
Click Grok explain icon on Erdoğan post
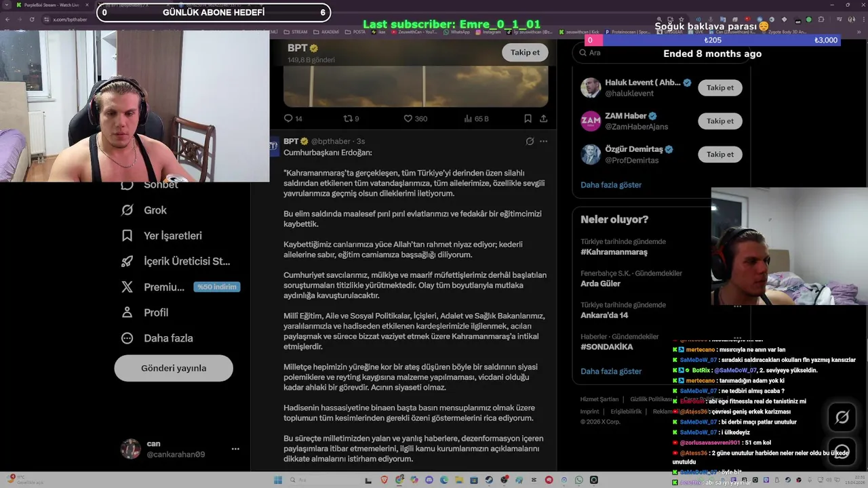[530, 141]
